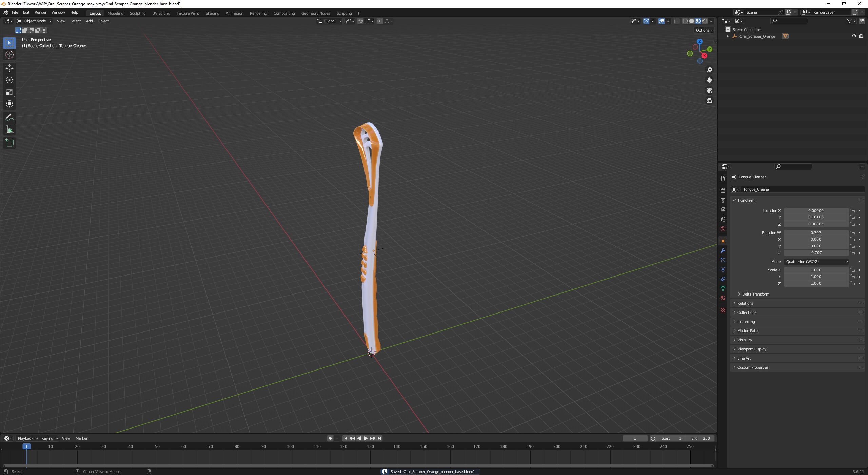The image size is (868, 475).
Task: Expand the Relations panel
Action: [745, 303]
